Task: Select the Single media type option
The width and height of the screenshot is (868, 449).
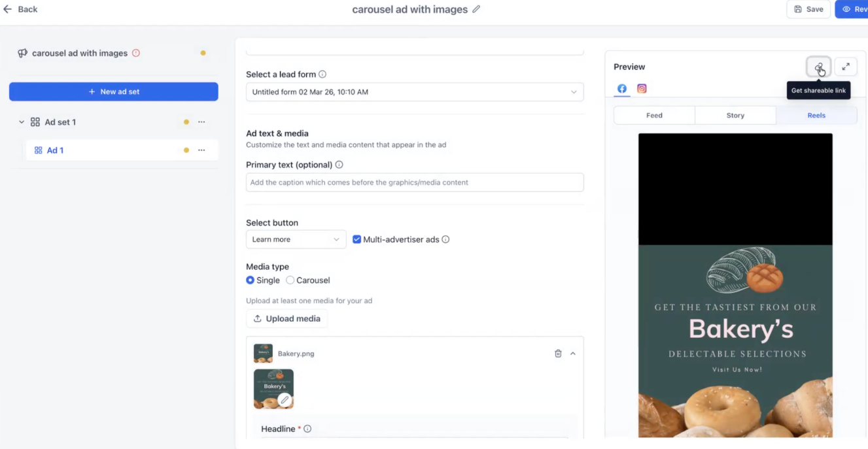Action: [x=251, y=280]
